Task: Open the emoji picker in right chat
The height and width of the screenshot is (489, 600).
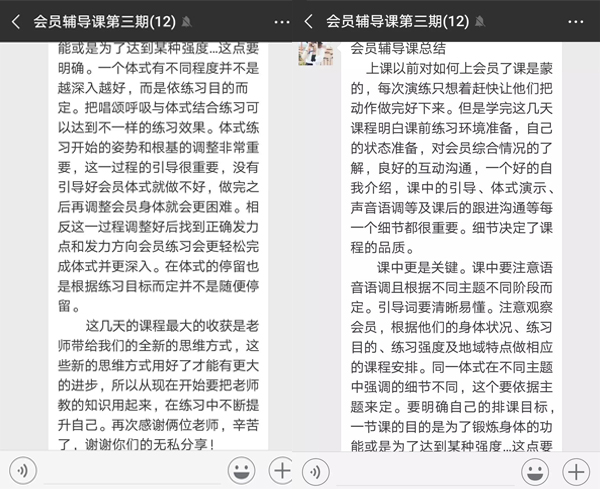Action: click(x=534, y=469)
